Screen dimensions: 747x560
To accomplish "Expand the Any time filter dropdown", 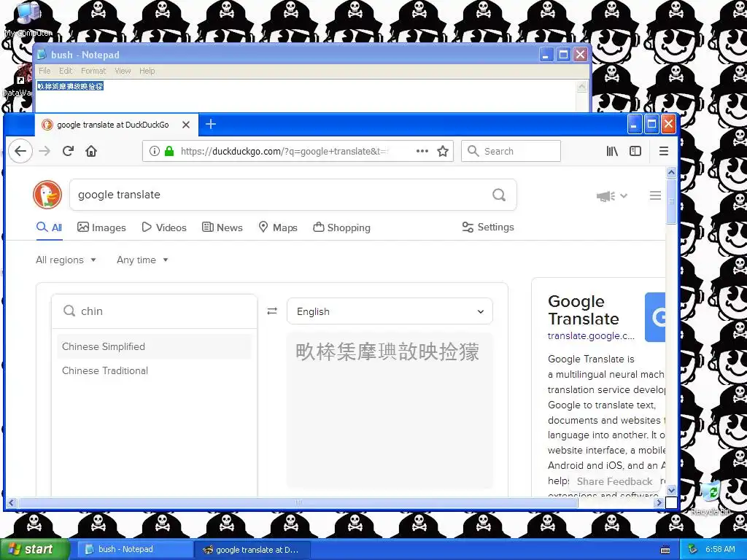I will click(142, 260).
